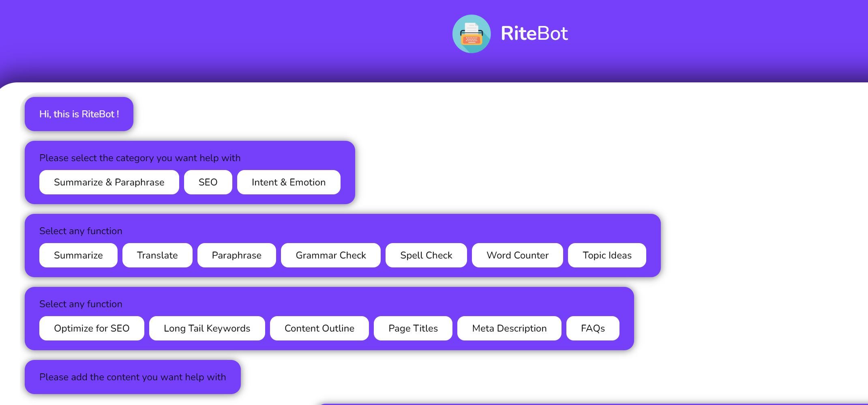
Task: Run a Grammar Check
Action: (x=331, y=255)
